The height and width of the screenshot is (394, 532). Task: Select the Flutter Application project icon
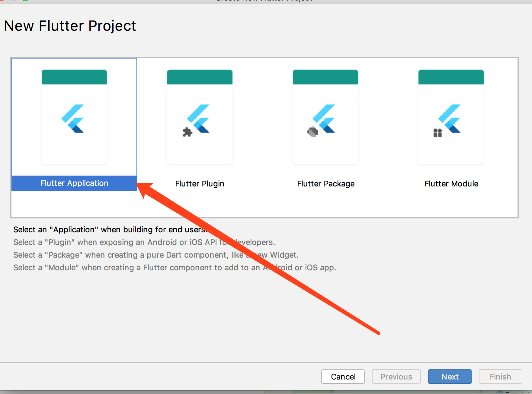click(74, 117)
